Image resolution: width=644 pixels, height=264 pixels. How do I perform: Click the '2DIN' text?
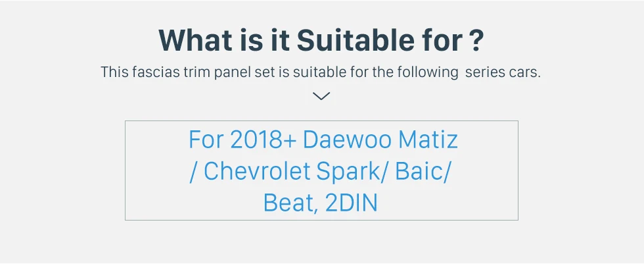(352, 202)
